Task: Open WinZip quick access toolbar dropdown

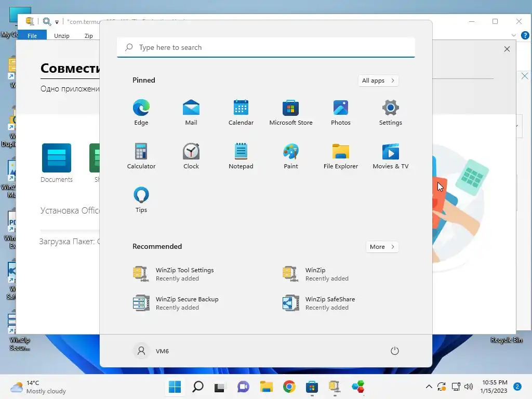Action: [x=57, y=22]
